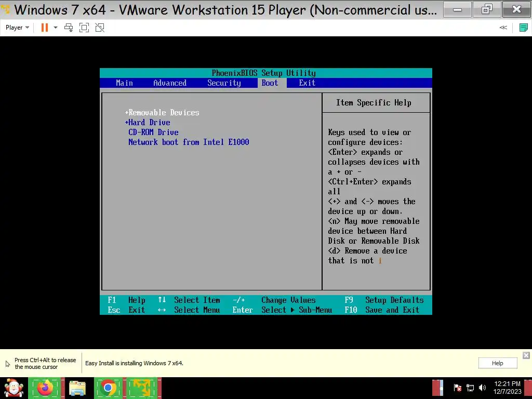This screenshot has height=399, width=532.
Task: Open the volume speaker tray icon
Action: 483,388
